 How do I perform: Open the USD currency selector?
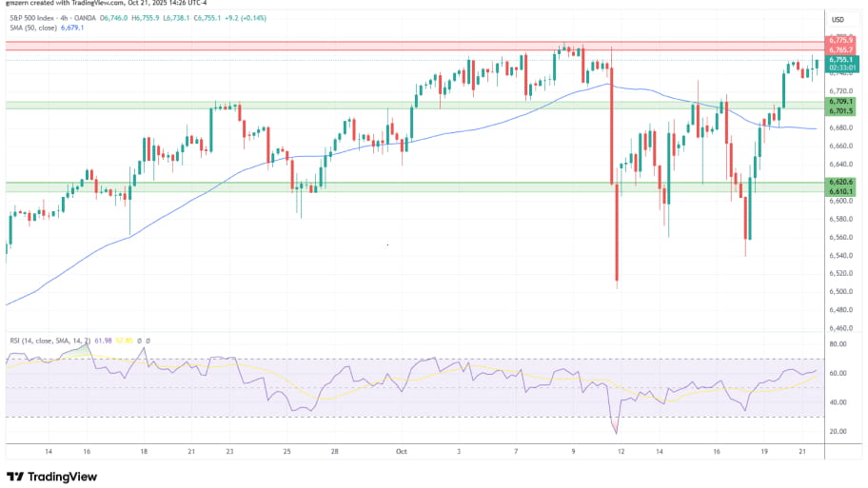pos(838,20)
